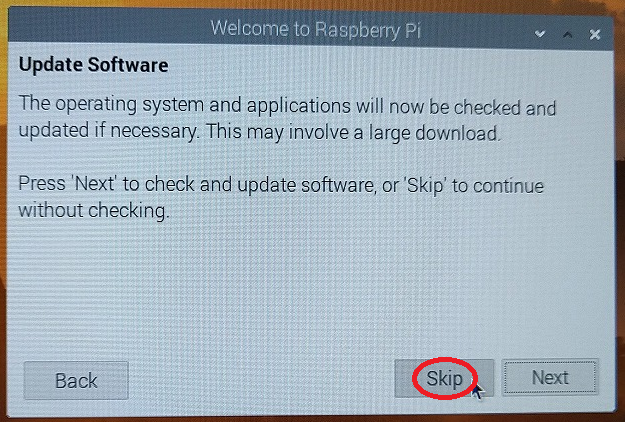Click the mouse pointer arrow beside Skip

point(477,391)
